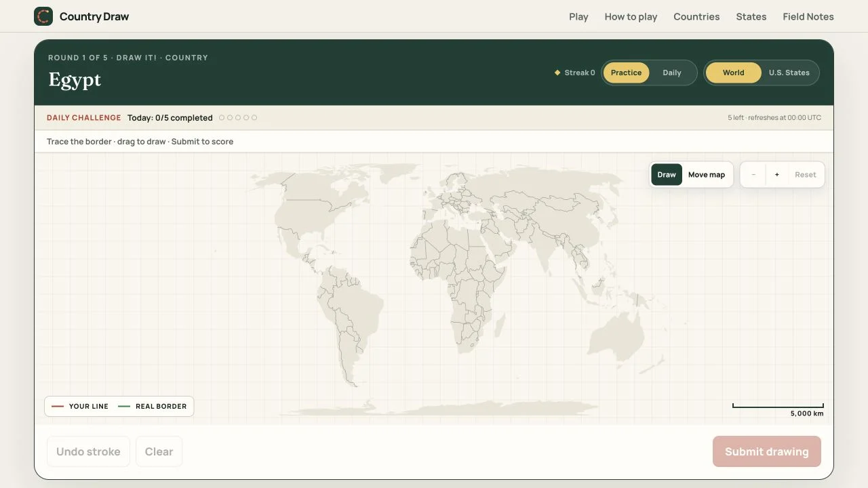
Task: Submit the drawing
Action: pos(767,451)
